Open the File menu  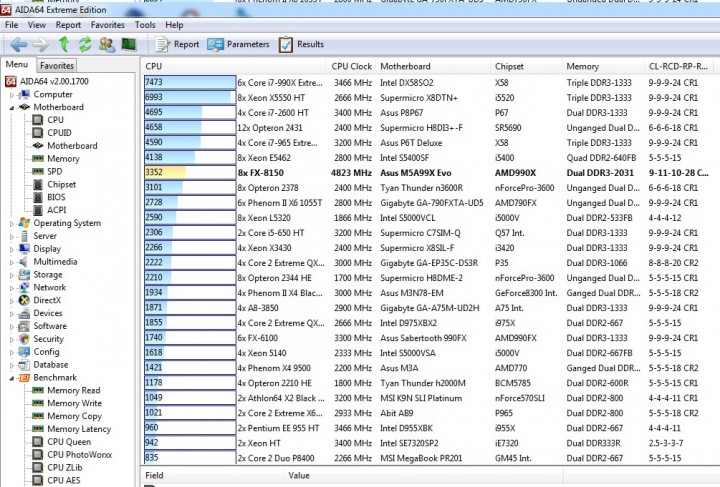point(11,25)
